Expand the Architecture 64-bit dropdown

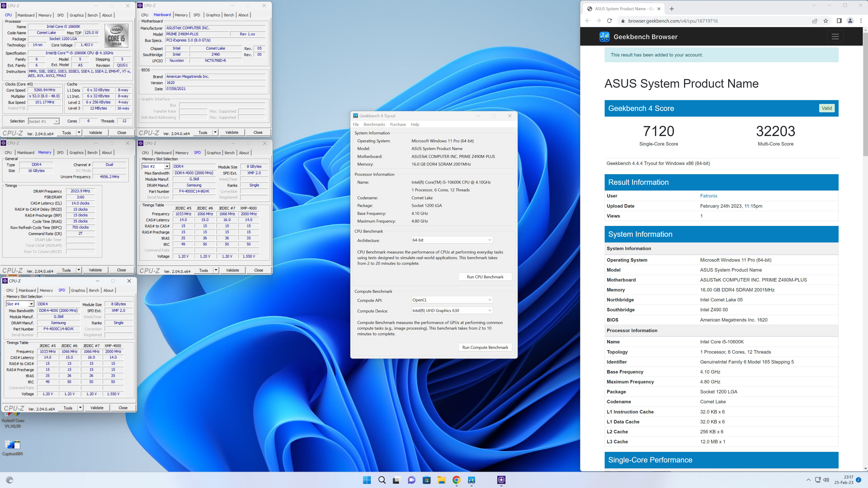coord(452,240)
